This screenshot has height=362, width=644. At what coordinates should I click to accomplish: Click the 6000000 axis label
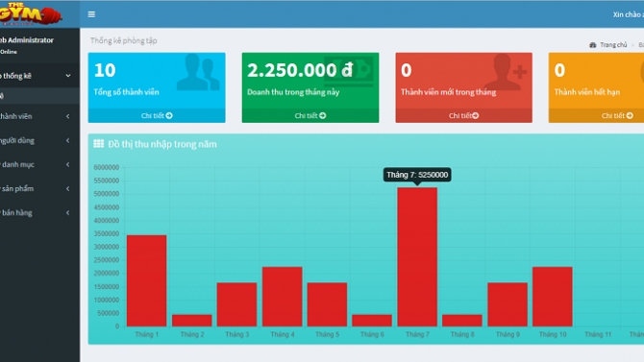pyautogui.click(x=107, y=167)
